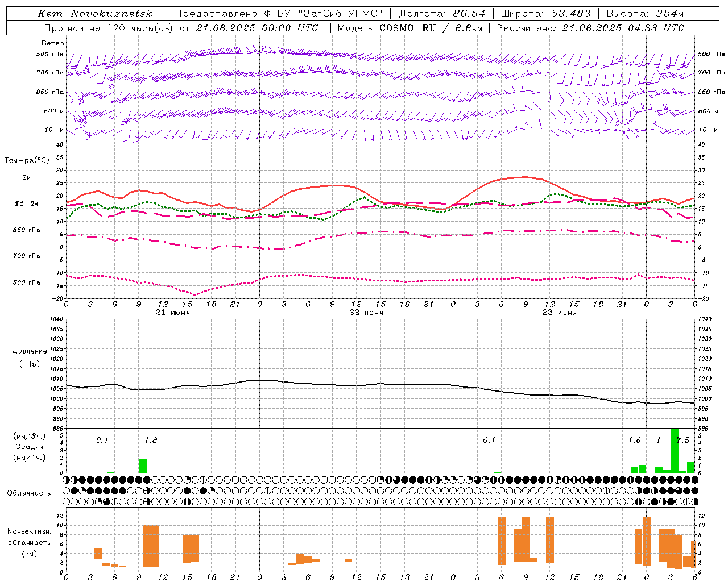Click the 500 гПа temperature legend entry

click(x=26, y=284)
